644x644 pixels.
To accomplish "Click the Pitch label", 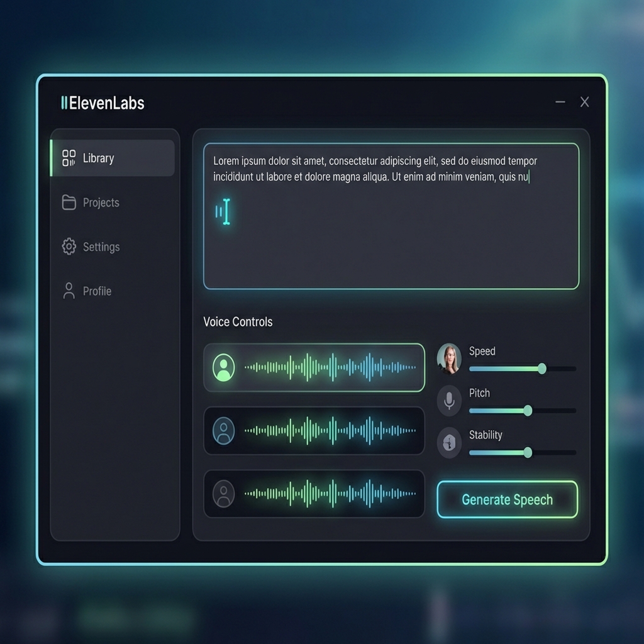I will click(x=479, y=393).
